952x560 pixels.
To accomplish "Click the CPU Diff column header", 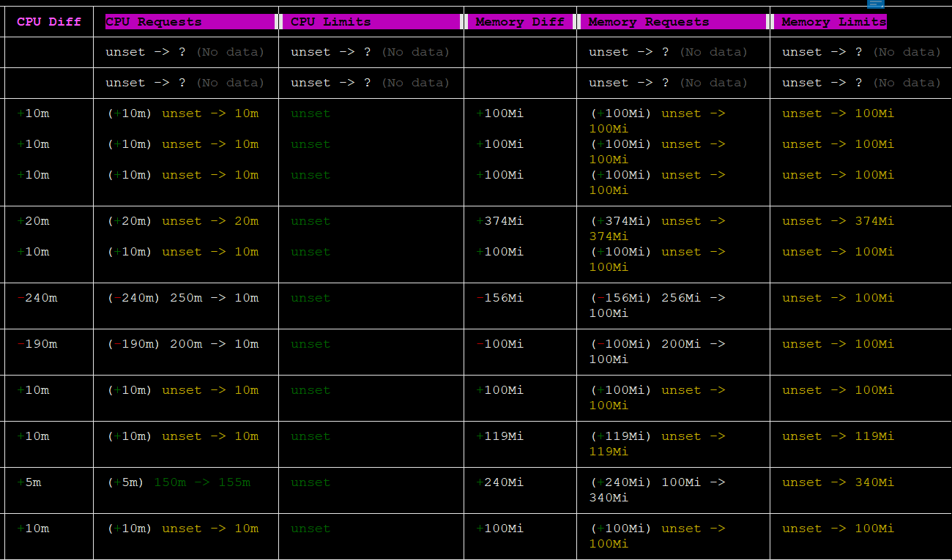I will pyautogui.click(x=48, y=22).
